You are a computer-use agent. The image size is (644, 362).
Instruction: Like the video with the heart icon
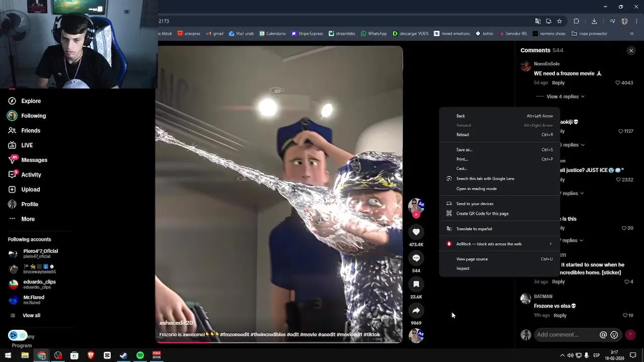(416, 232)
